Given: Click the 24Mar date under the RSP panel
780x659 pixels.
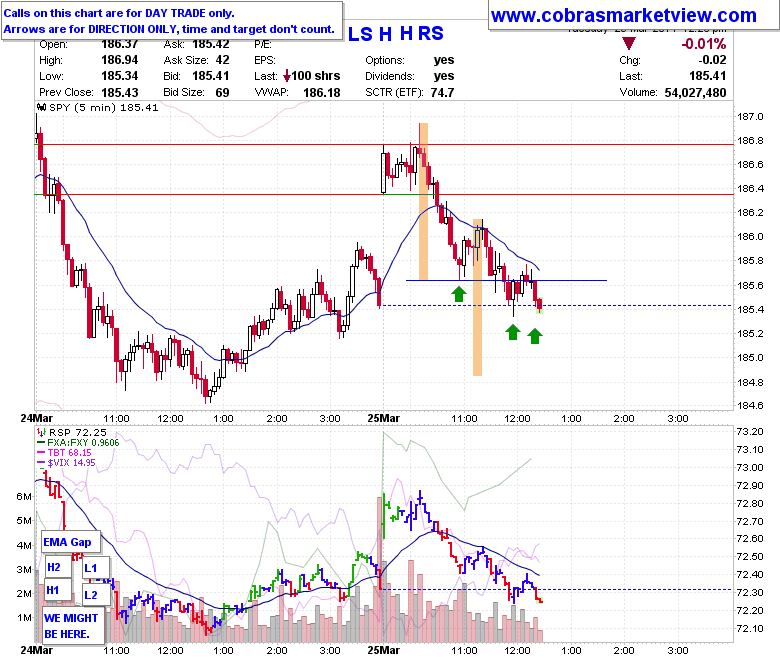Looking at the screenshot, I should click(36, 650).
